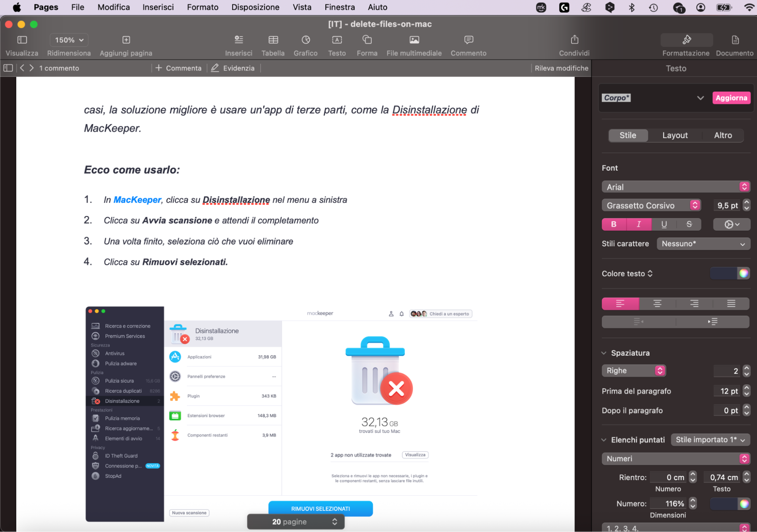The image size is (757, 532).
Task: Open the Visualizza sidebar view icon
Action: click(22, 40)
